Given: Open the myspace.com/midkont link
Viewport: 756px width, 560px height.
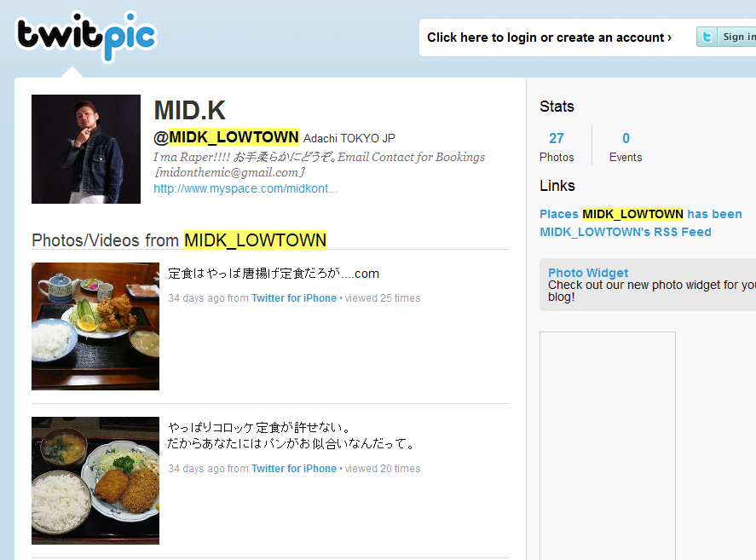Looking at the screenshot, I should point(245,188).
